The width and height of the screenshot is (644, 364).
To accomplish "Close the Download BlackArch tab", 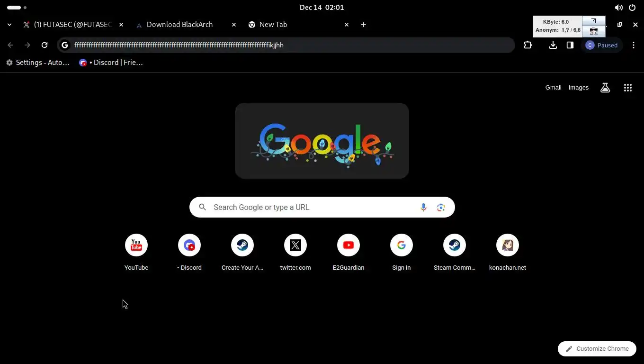I will [234, 25].
